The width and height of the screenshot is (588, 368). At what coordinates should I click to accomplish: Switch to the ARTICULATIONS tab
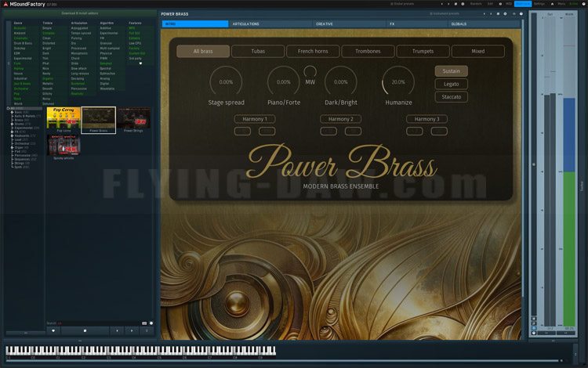[x=270, y=24]
